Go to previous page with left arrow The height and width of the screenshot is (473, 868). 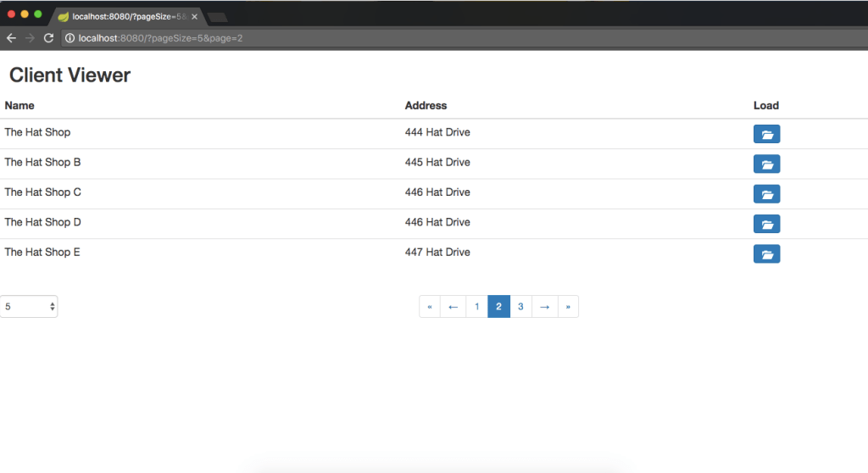[453, 306]
